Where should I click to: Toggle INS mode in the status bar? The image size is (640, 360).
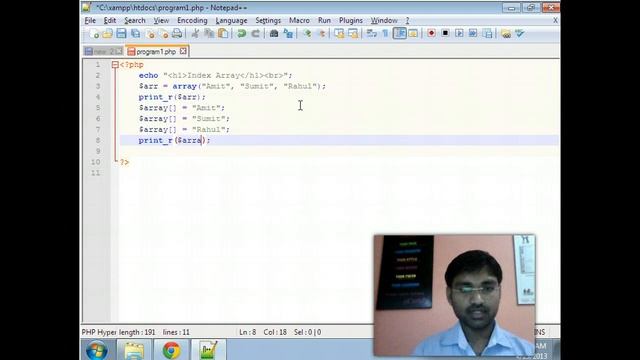pyautogui.click(x=540, y=332)
